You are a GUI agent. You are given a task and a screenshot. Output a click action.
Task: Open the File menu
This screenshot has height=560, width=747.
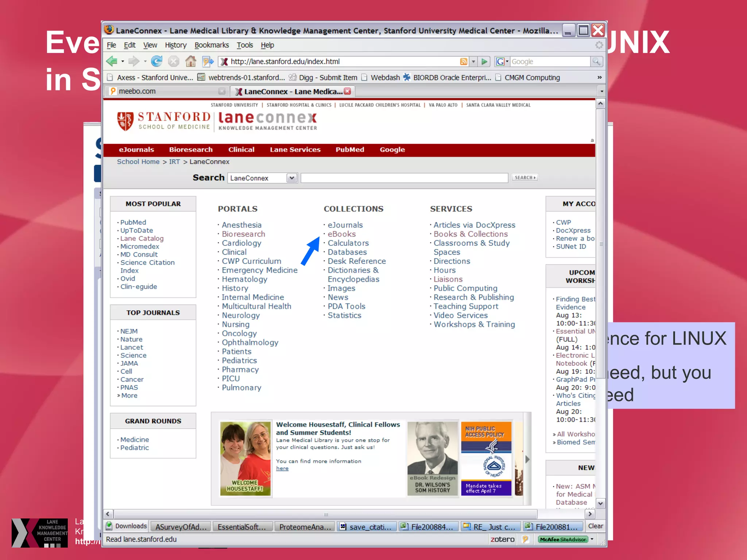(111, 45)
